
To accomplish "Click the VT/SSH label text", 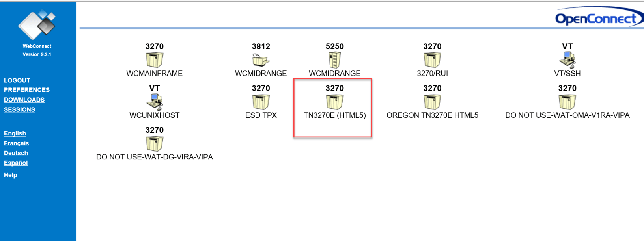I will coord(567,74).
